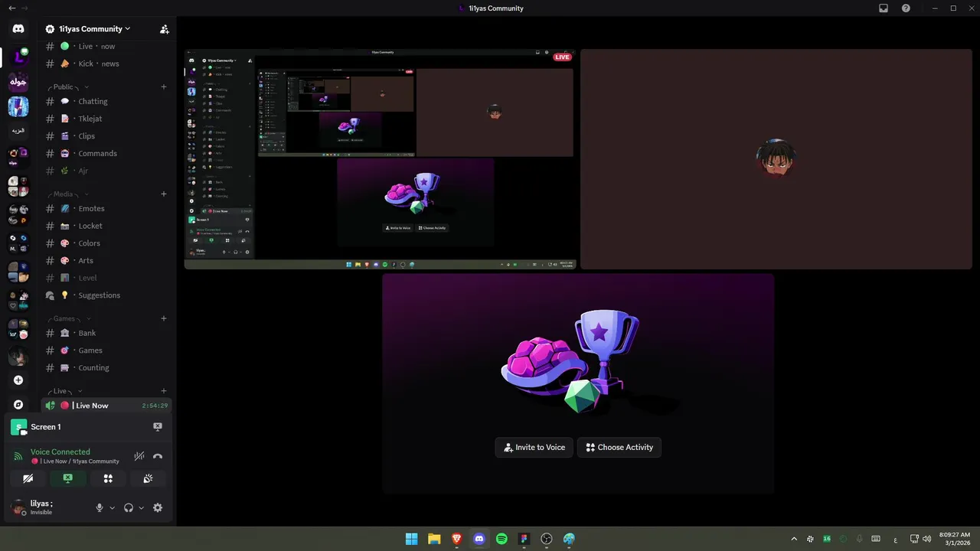This screenshot has width=980, height=551.
Task: Go back using the title bar arrow
Action: pos(11,8)
